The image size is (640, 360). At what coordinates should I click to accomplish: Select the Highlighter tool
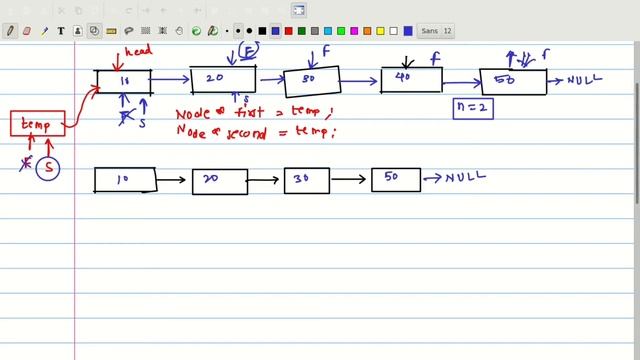[44, 31]
